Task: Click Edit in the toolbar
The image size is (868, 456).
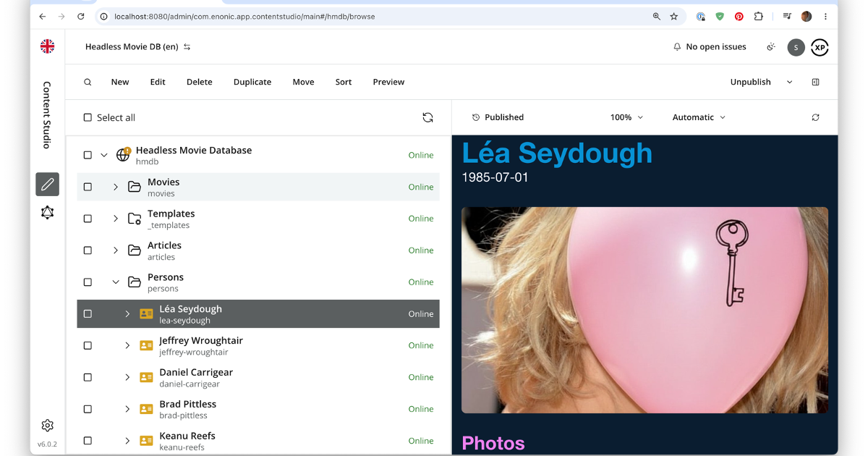Action: (158, 82)
